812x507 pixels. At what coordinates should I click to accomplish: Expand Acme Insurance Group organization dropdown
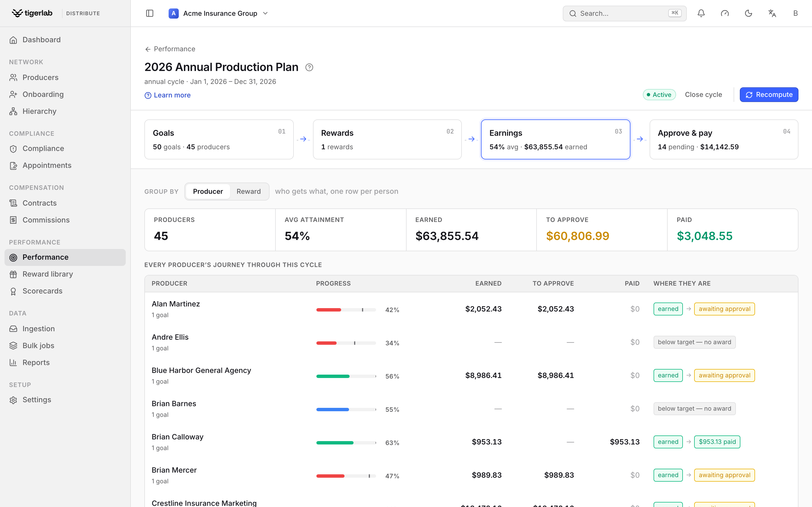tap(219, 14)
